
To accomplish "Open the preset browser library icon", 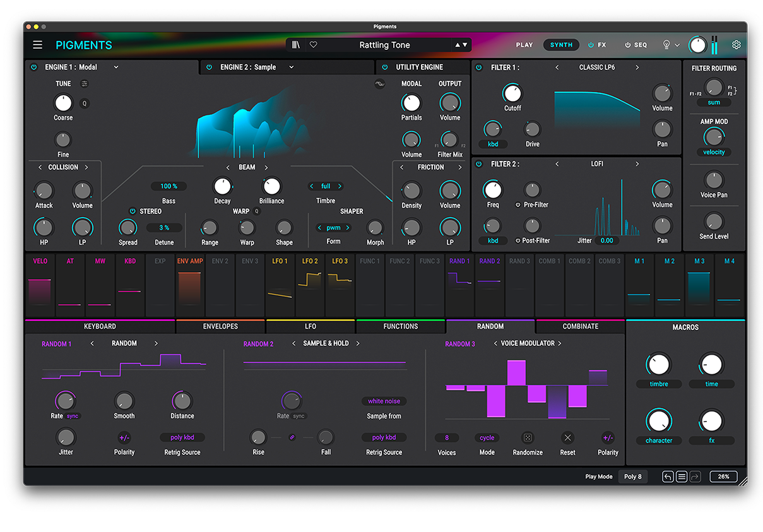I will pyautogui.click(x=295, y=45).
